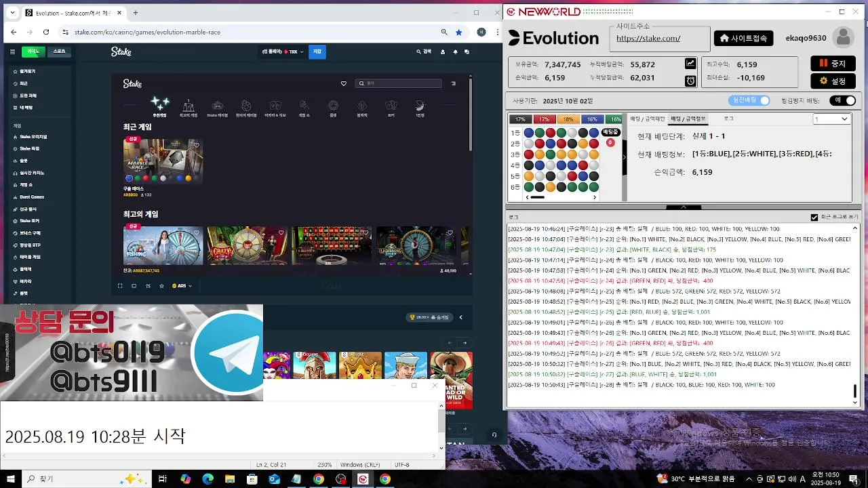Viewport: 868px width, 488px height.
Task: Collapse the top panel above the log
Action: pyautogui.click(x=684, y=207)
